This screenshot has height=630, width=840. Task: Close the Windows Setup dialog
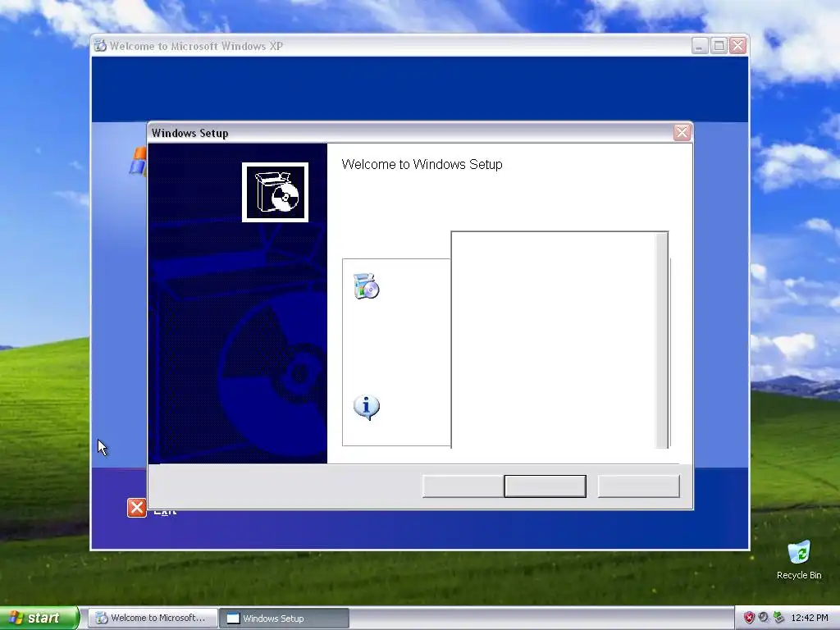682,132
